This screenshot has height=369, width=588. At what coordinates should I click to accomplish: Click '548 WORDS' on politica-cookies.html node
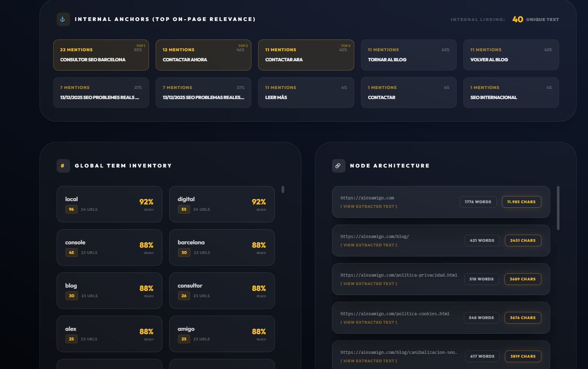tap(481, 317)
